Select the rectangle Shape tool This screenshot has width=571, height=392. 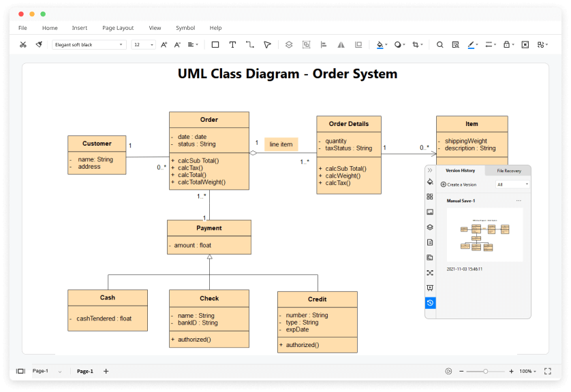[x=215, y=45]
